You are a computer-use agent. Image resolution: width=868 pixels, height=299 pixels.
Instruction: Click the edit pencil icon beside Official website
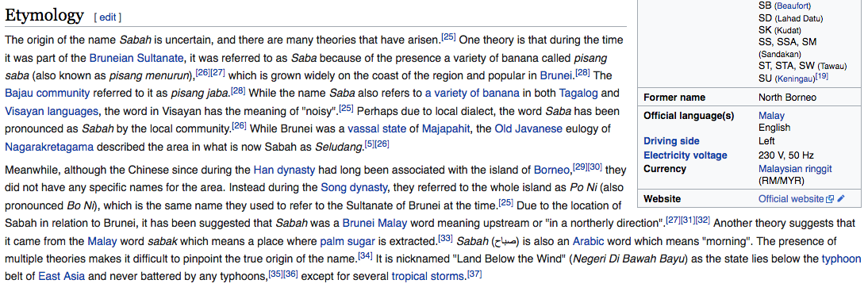pyautogui.click(x=841, y=199)
